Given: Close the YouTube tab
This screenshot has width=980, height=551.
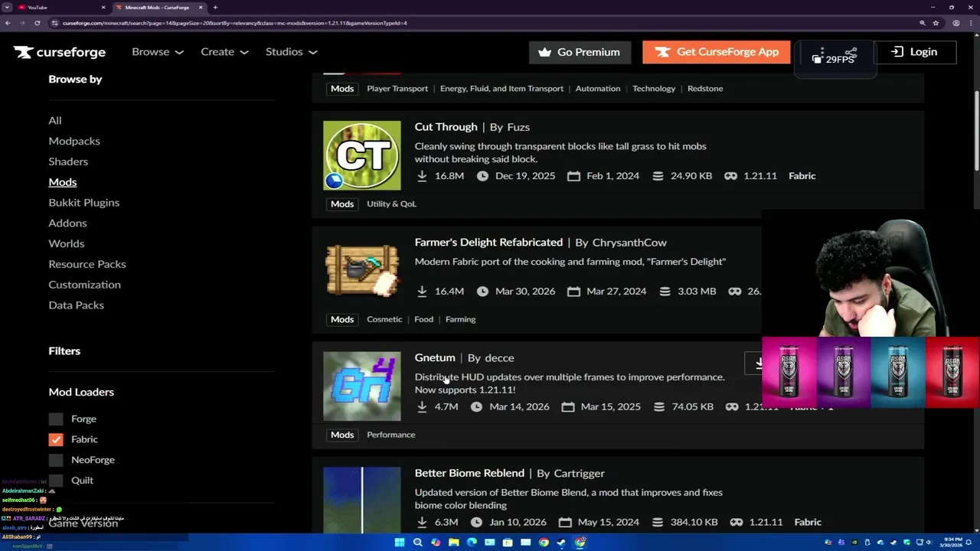Looking at the screenshot, I should coord(103,7).
